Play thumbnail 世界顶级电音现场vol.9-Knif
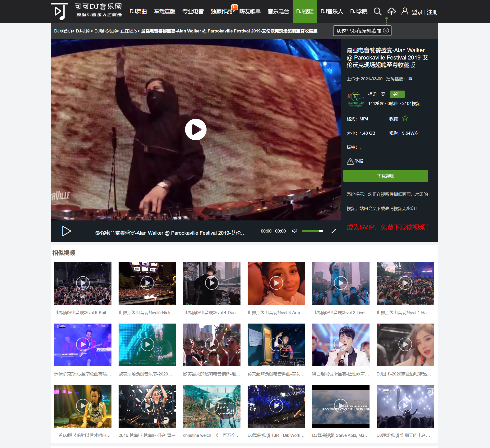Viewport: 490px width, 448px height. (x=83, y=283)
